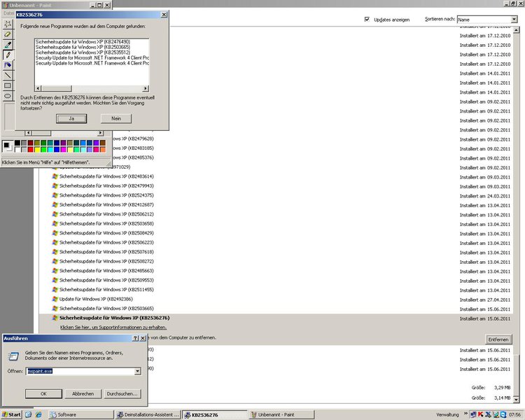Click the icon beside update KB2511455
The height and width of the screenshot is (420, 525).
tap(55, 289)
